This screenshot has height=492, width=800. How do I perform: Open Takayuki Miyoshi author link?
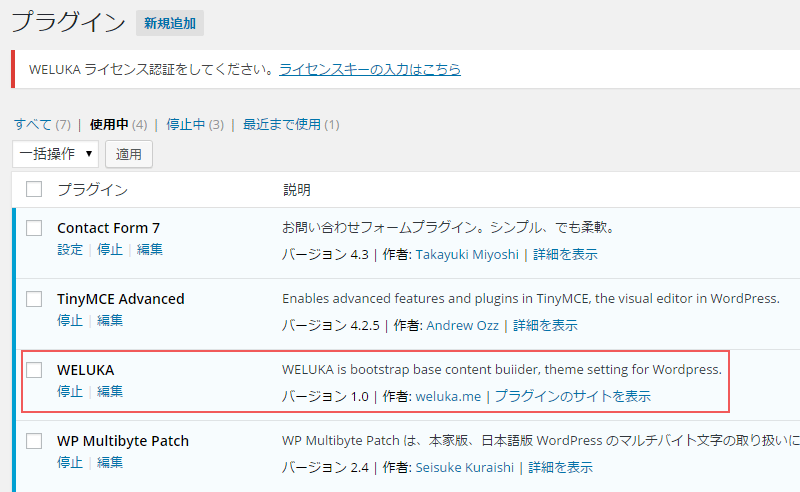coord(467,254)
